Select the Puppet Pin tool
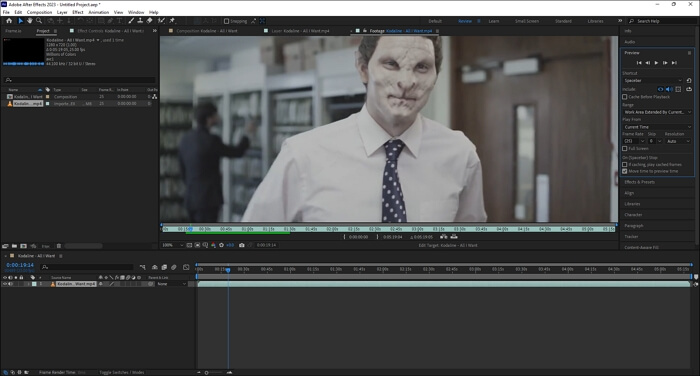Image resolution: width=700 pixels, height=376 pixels. click(x=172, y=21)
